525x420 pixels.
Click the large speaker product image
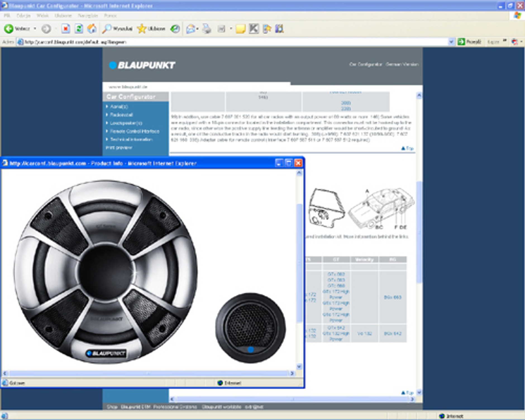point(106,272)
